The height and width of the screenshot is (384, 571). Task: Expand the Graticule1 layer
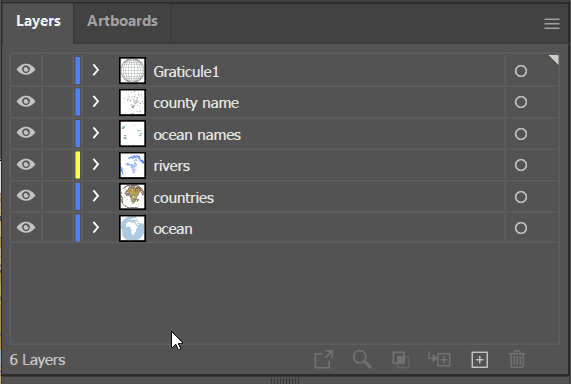(x=96, y=70)
